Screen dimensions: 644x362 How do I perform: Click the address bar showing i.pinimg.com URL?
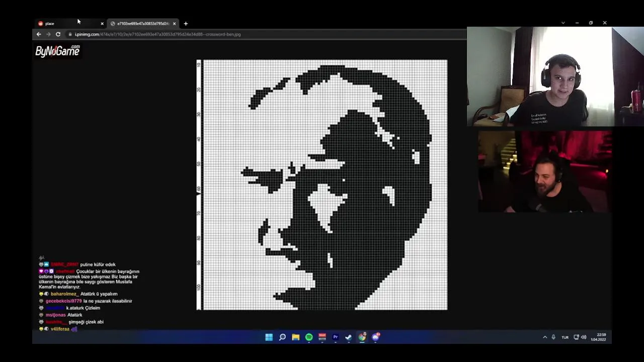pos(267,34)
